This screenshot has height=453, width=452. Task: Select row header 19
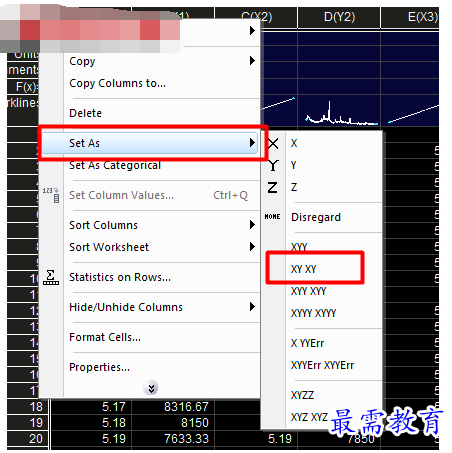pyautogui.click(x=28, y=423)
